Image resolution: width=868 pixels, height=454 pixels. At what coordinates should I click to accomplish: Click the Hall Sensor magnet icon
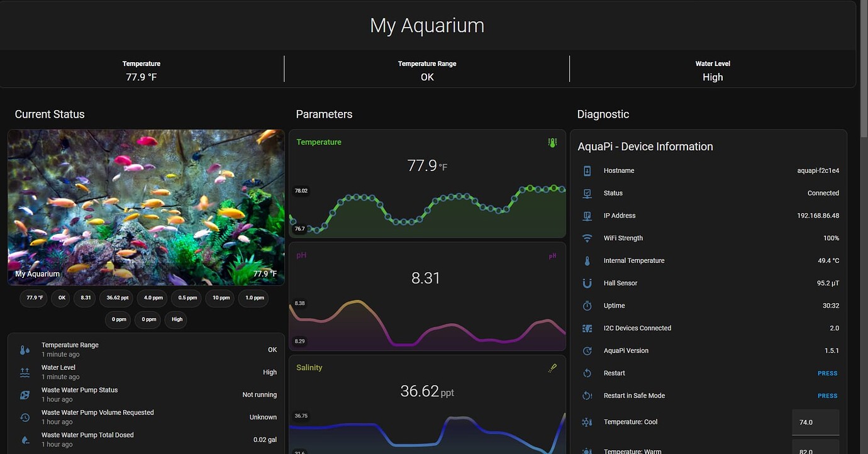coord(587,283)
